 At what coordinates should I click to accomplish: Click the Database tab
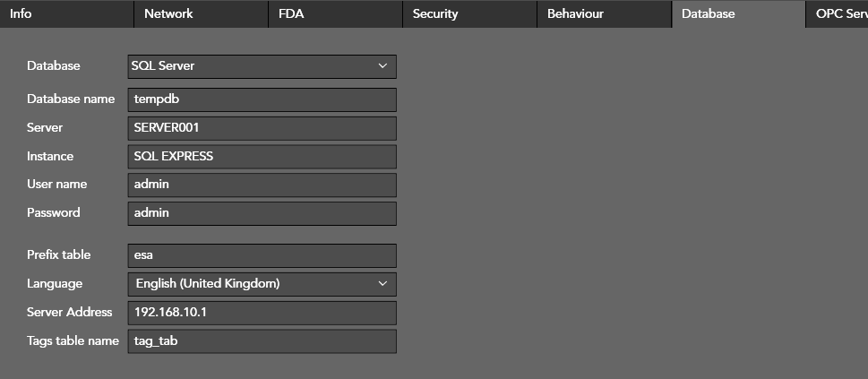pyautogui.click(x=738, y=13)
